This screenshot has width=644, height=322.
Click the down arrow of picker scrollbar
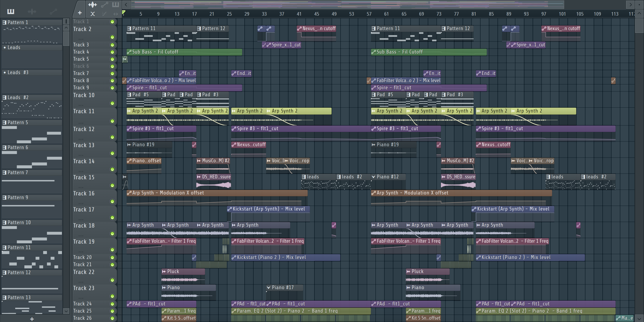[x=66, y=311]
